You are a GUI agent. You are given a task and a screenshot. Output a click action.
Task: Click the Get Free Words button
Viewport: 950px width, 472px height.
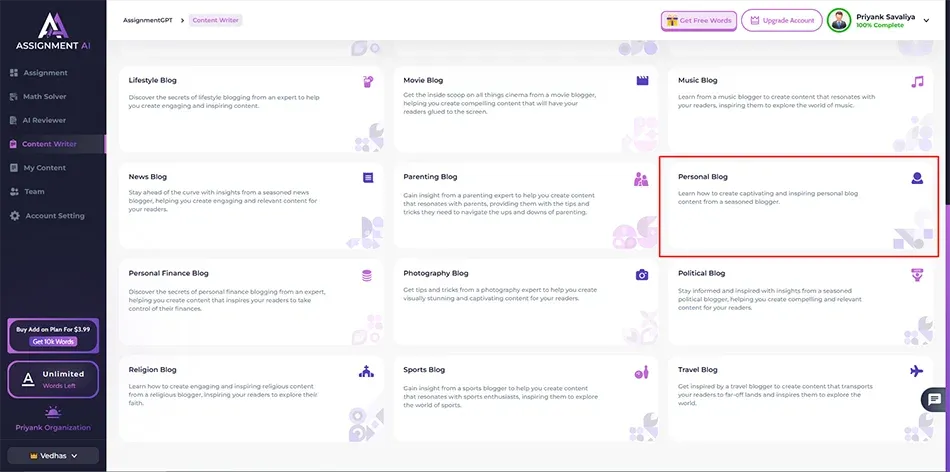pos(698,20)
